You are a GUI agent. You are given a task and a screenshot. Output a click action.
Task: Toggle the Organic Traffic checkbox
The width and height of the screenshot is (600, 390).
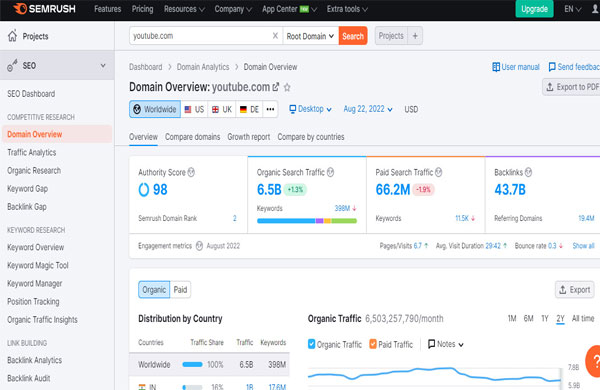311,344
